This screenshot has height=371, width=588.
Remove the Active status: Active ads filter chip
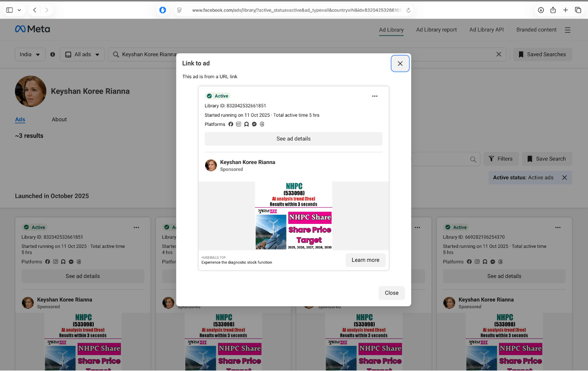pyautogui.click(x=564, y=177)
